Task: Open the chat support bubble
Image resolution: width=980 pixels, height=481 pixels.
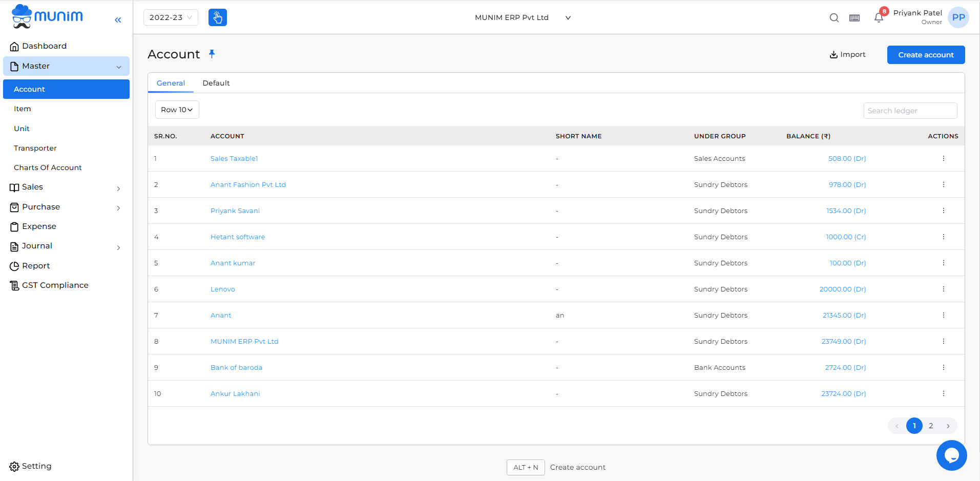Action: (x=951, y=455)
